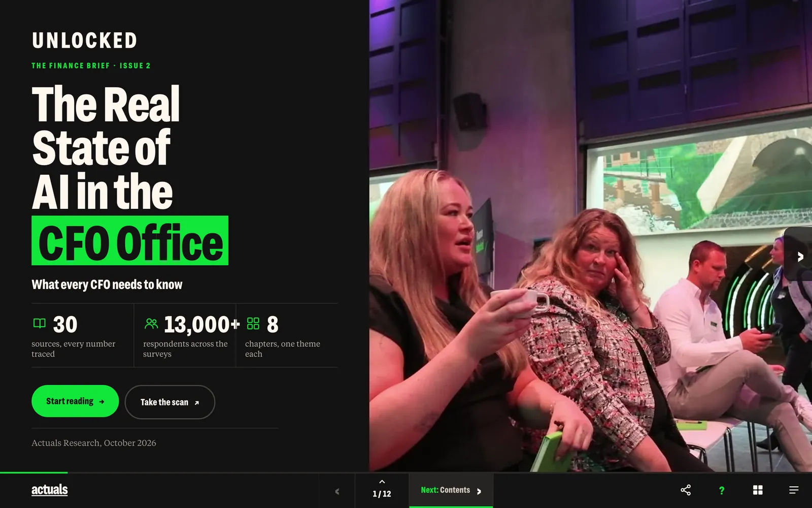812x508 pixels.
Task: Expand the 1 / 12 page selector
Action: tap(382, 490)
